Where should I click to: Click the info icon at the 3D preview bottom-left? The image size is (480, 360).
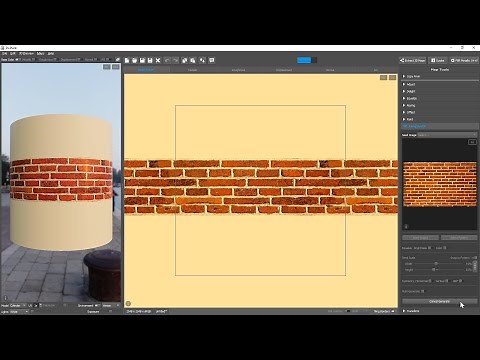(5, 298)
